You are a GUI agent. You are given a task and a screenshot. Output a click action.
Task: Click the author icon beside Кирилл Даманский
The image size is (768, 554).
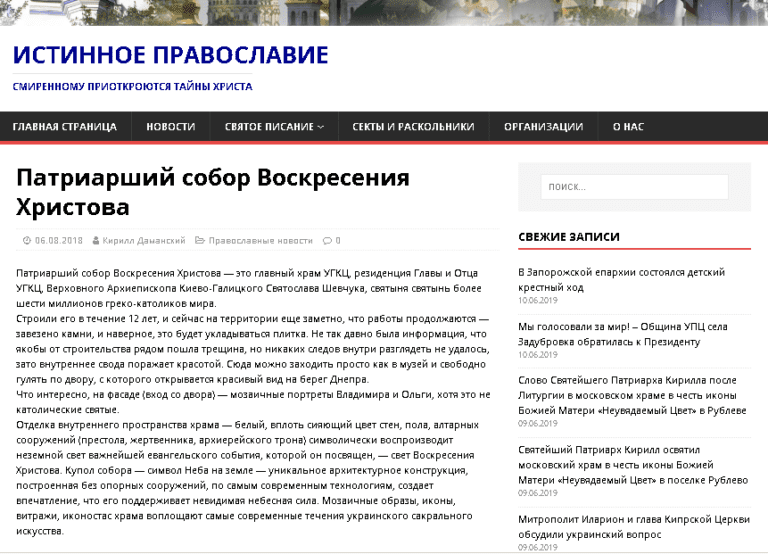tap(96, 241)
